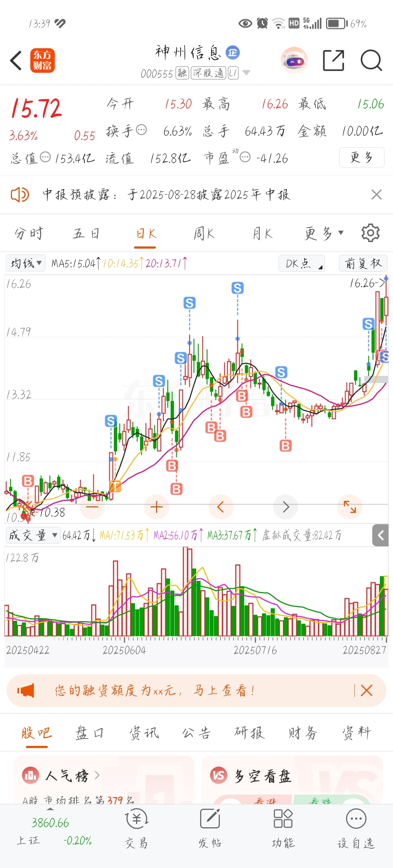Switch to 周K chart tab
The width and height of the screenshot is (393, 868).
click(204, 233)
